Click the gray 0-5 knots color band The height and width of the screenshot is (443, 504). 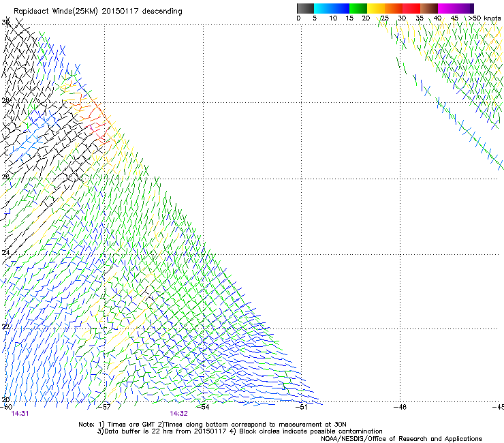(x=305, y=8)
